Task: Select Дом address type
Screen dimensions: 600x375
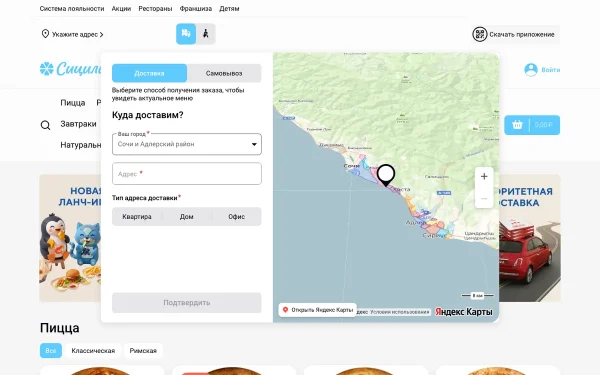Action: pyautogui.click(x=187, y=217)
